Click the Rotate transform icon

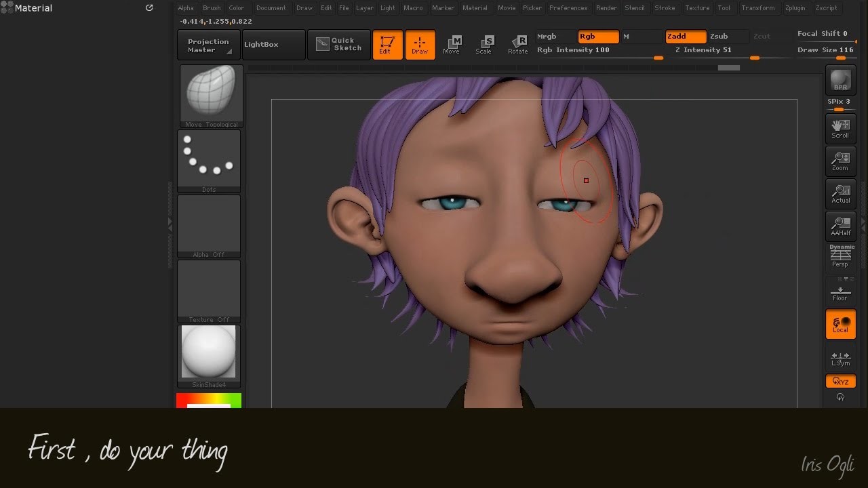point(517,44)
